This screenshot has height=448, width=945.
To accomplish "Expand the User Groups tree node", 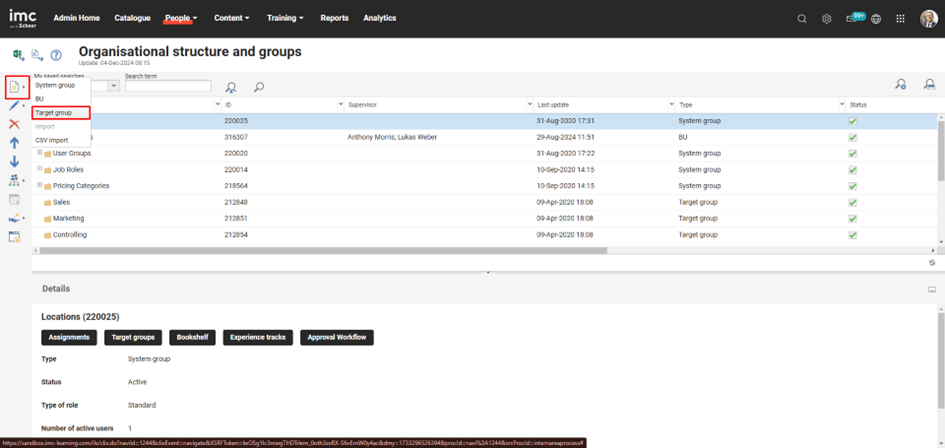I will 40,153.
